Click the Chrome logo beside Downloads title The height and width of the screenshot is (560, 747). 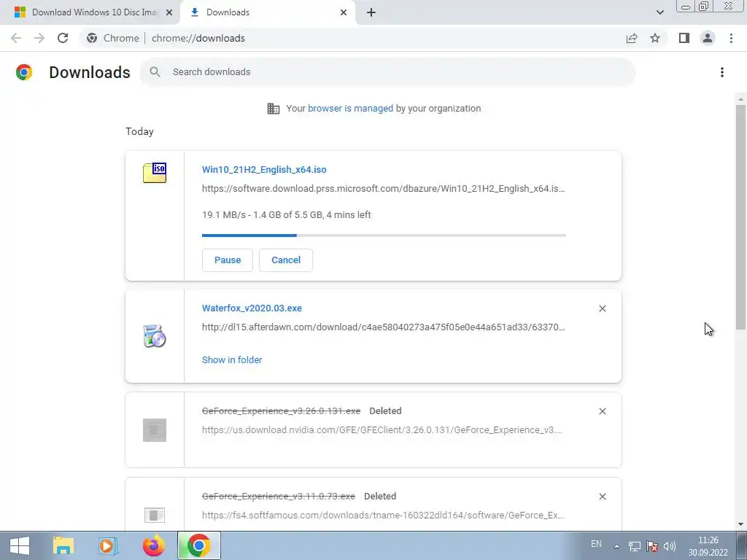24,72
